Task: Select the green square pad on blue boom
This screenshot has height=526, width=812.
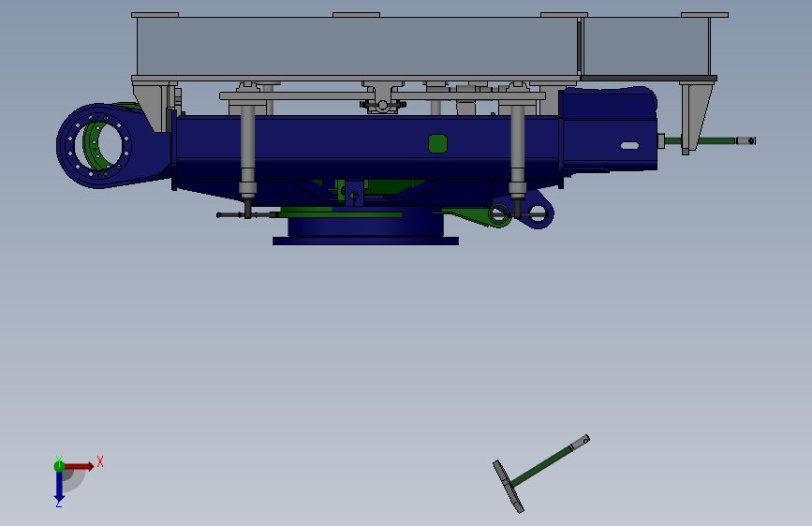Action: click(x=437, y=143)
